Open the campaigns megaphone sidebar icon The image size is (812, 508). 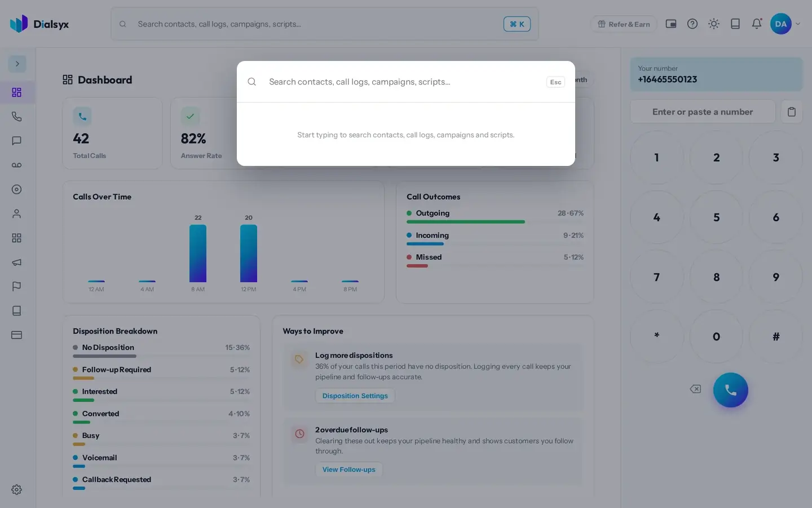point(16,262)
